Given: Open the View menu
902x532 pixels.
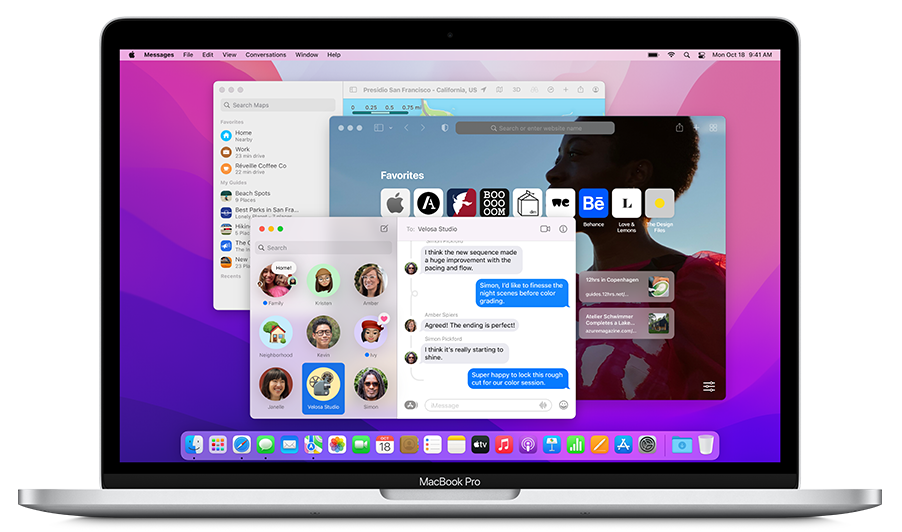Looking at the screenshot, I should [x=230, y=55].
